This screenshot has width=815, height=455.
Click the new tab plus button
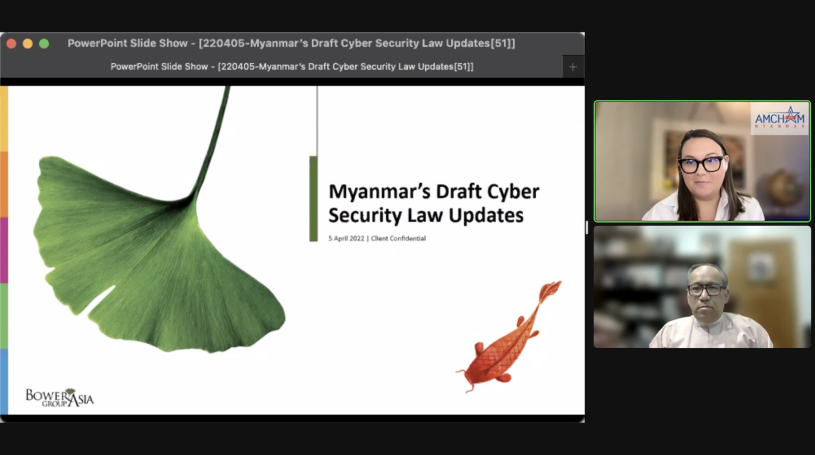[x=573, y=67]
